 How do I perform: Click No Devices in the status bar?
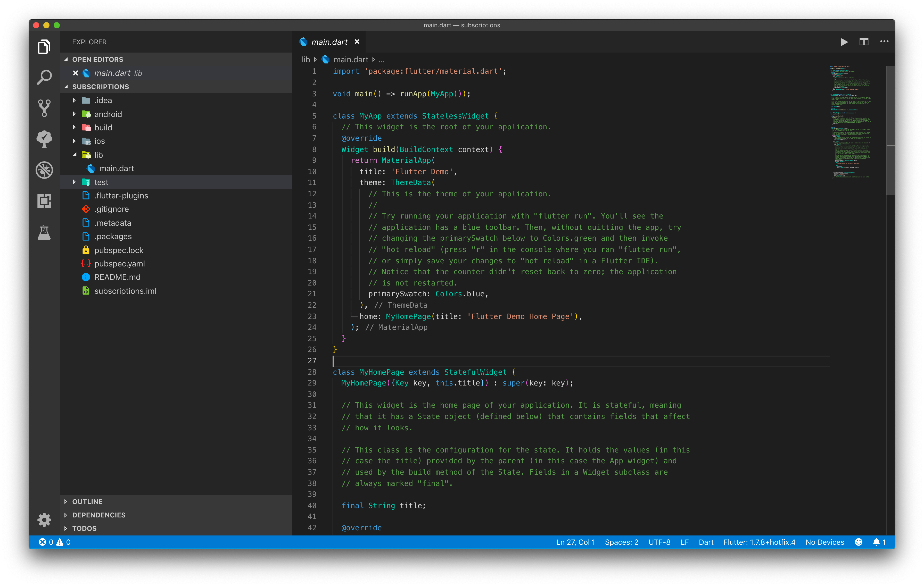point(824,542)
